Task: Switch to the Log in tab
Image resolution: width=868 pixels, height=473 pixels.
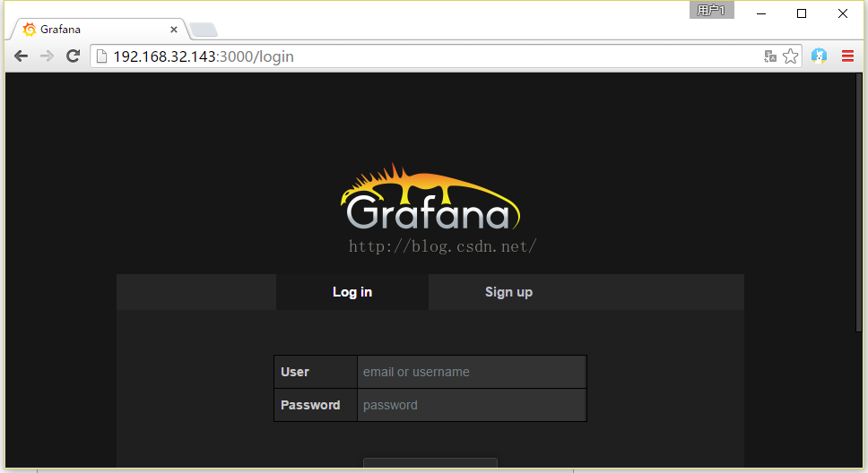Action: click(x=352, y=292)
